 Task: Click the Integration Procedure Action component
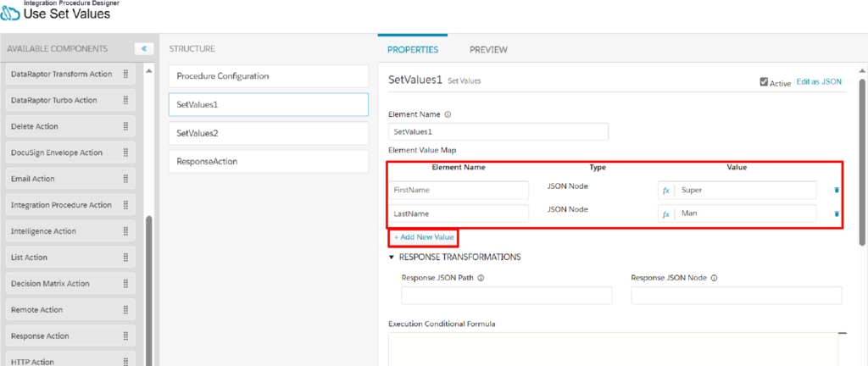point(70,205)
